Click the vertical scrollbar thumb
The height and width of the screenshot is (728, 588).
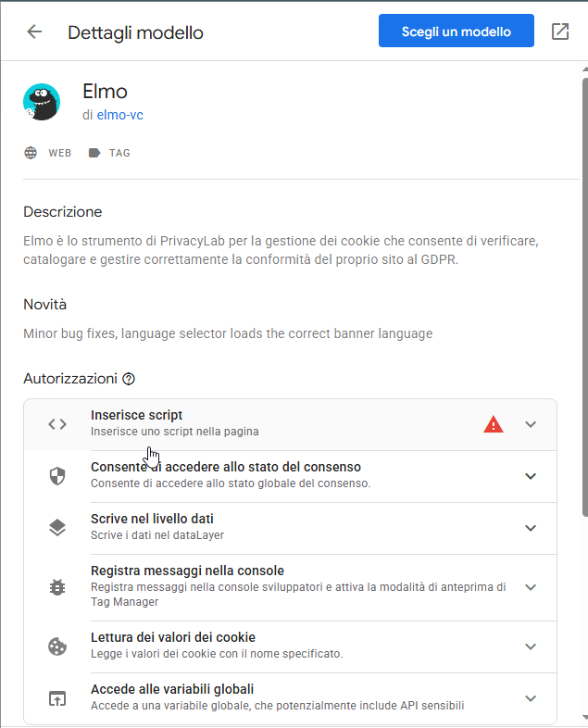[583, 278]
